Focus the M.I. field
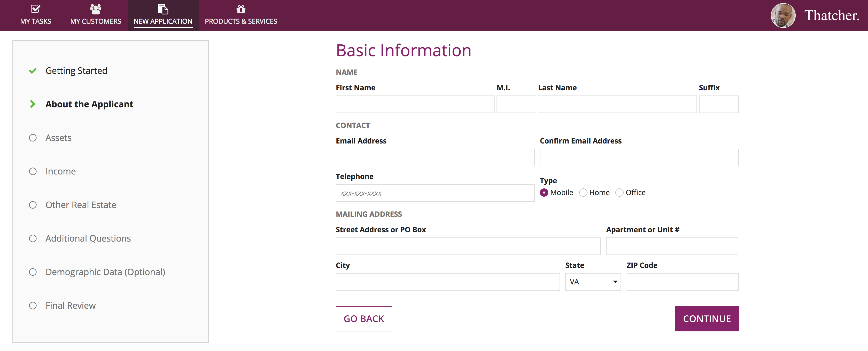Image resolution: width=868 pixels, height=351 pixels. point(516,104)
